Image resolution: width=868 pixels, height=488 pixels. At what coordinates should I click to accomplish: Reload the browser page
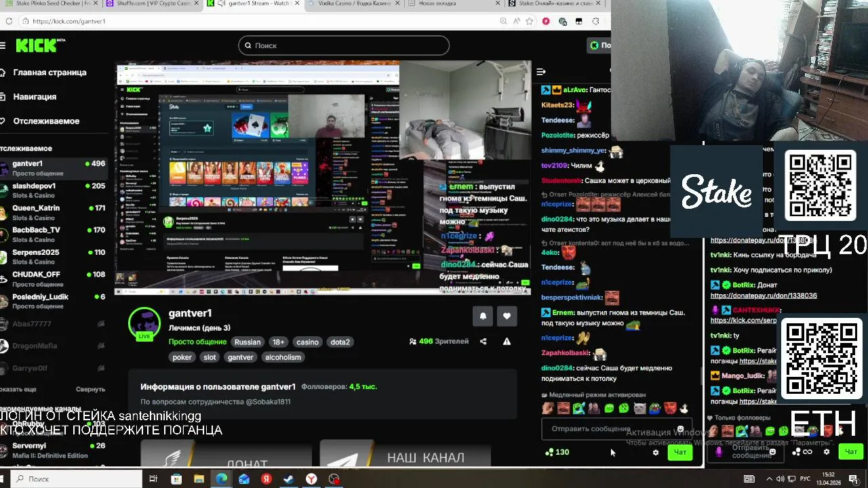(x=8, y=21)
